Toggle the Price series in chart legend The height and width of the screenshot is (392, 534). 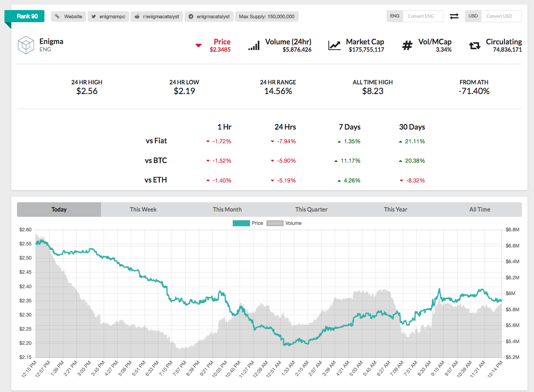tap(248, 223)
